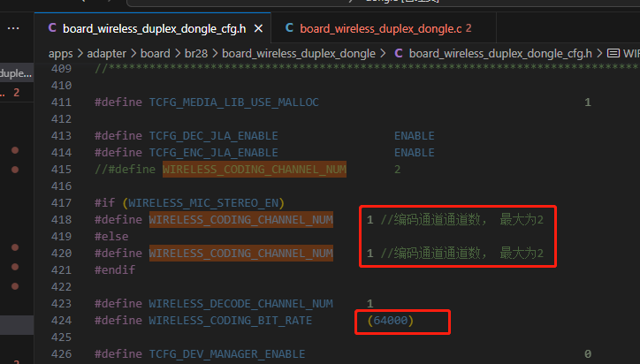This screenshot has width=640, height=364.
Task: Click WIRELESS_CODING_CHANNEL_NUM on line 418
Action: 240,219
